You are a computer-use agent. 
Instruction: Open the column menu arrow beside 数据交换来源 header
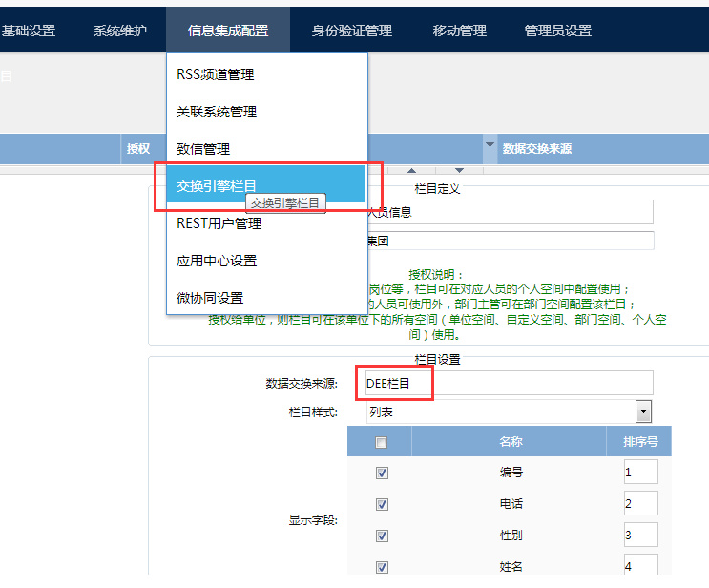(x=490, y=147)
